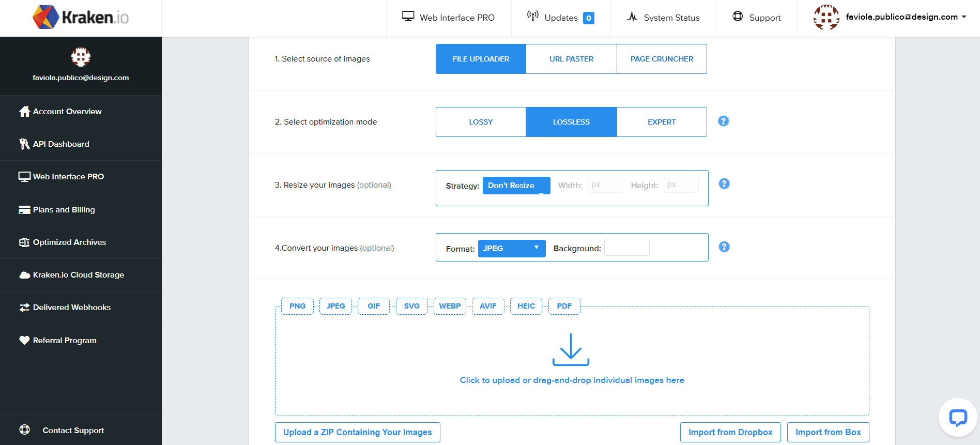Open API Dashboard in sidebar
Viewport: 980px width, 445px height.
click(81, 144)
